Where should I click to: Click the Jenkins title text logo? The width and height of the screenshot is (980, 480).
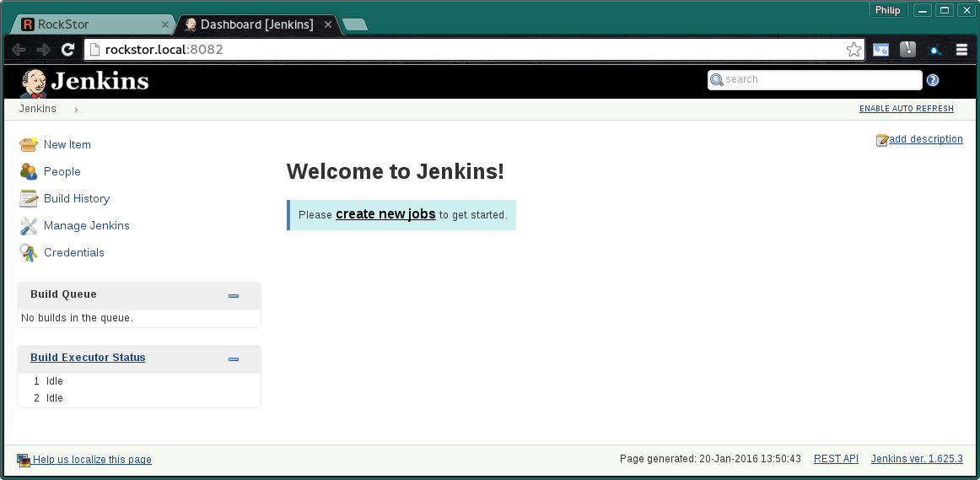(x=100, y=81)
